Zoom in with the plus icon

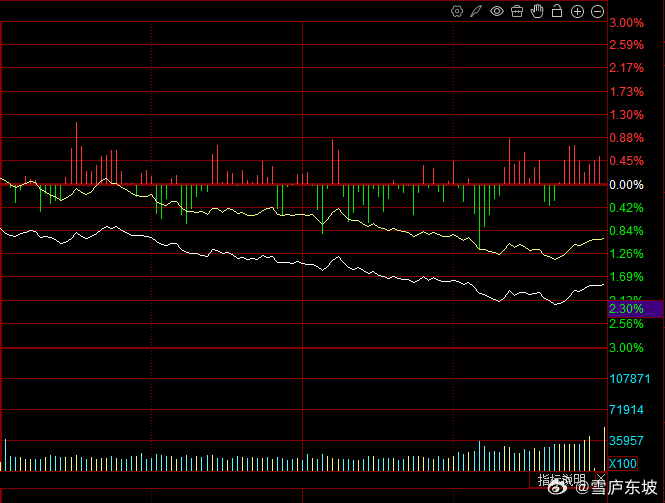(x=577, y=11)
